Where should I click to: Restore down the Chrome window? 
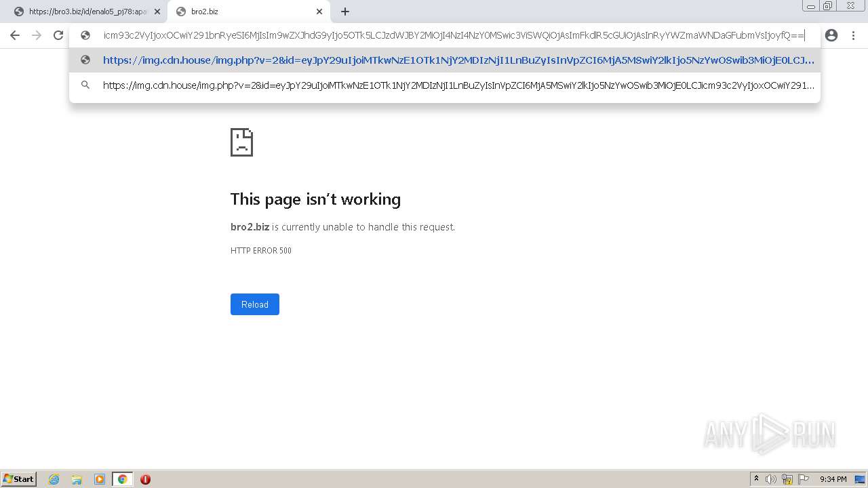pyautogui.click(x=828, y=6)
